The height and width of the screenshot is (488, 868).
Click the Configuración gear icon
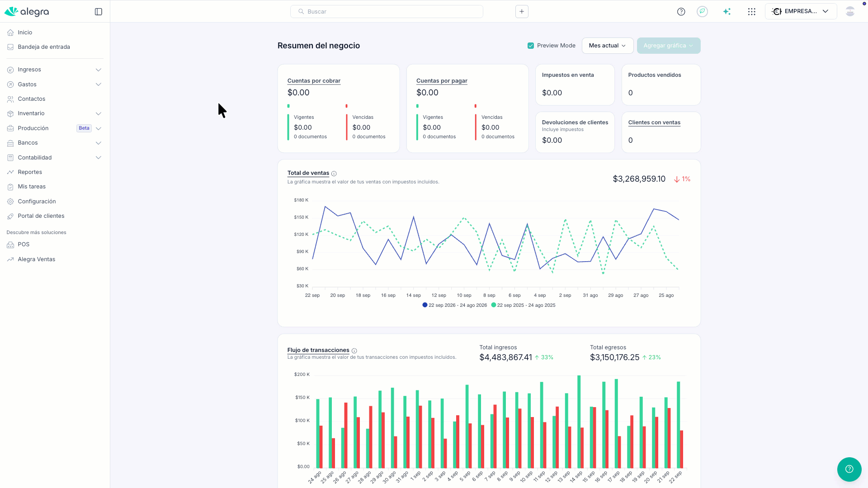tap(10, 202)
